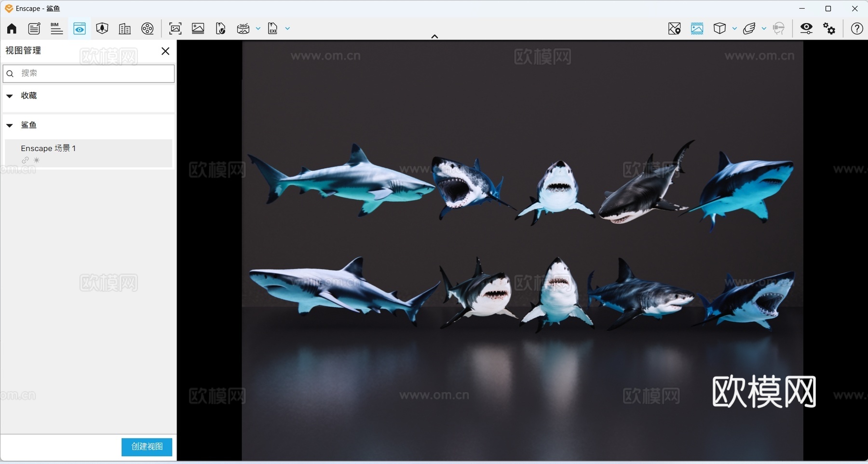
Task: Open visual settings eye-slider icon
Action: click(x=806, y=28)
